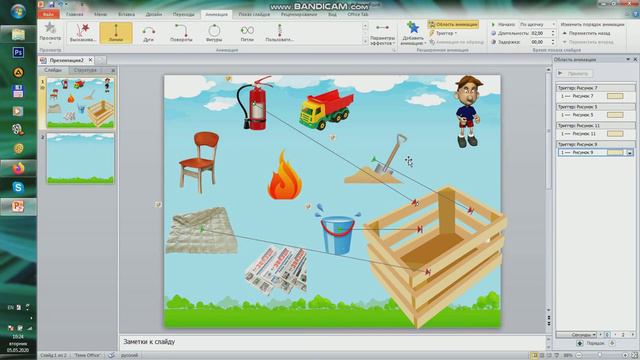Viewport: 640px width, 360px height.
Task: Adjust Delay using the stepper arrows
Action: click(553, 42)
